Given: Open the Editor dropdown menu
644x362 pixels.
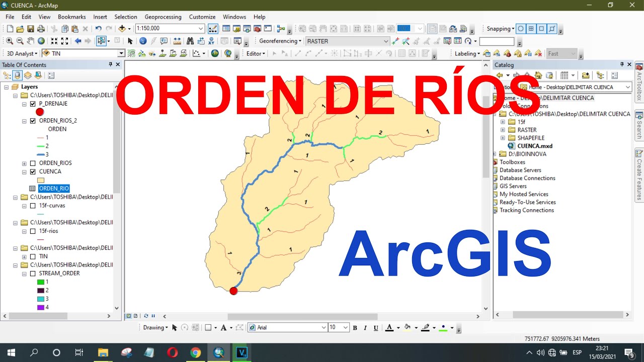Looking at the screenshot, I should pyautogui.click(x=256, y=53).
